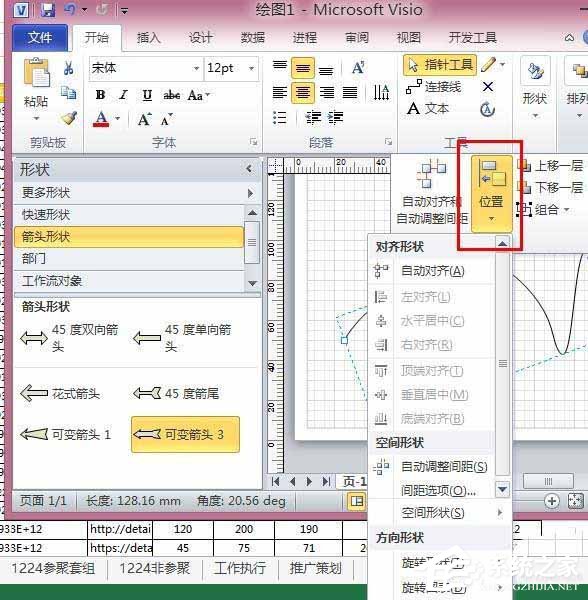Toggle Italic formatting
The image size is (588, 600).
123,95
